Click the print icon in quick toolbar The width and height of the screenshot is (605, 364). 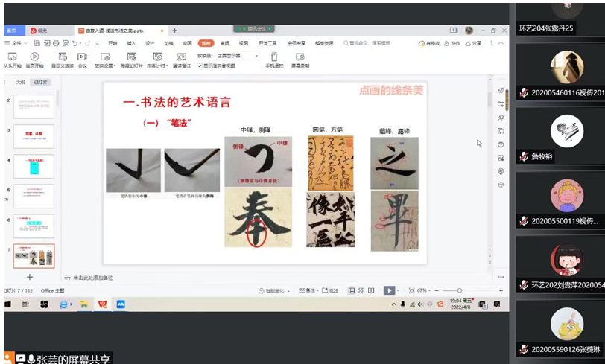(56, 43)
